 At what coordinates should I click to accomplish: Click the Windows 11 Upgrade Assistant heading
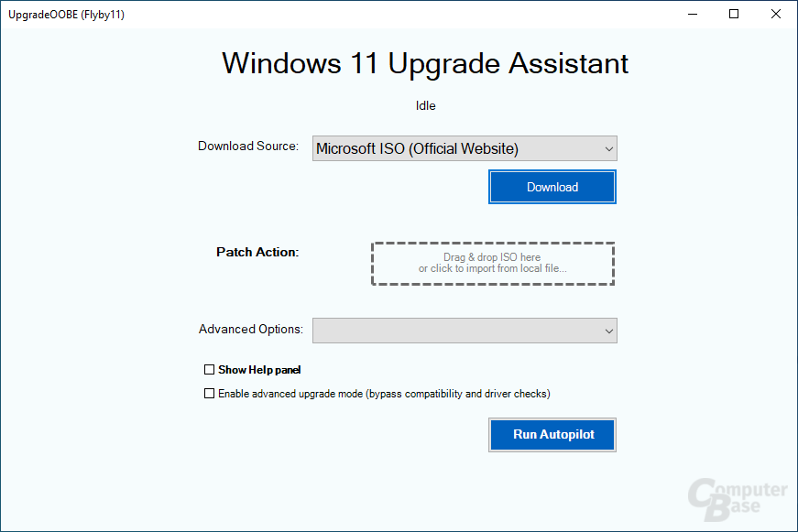425,63
